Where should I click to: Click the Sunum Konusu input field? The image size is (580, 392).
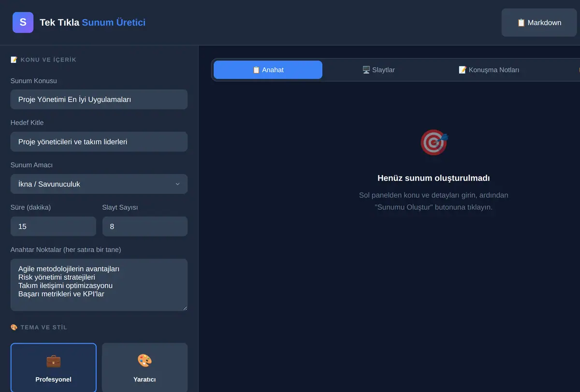click(99, 99)
